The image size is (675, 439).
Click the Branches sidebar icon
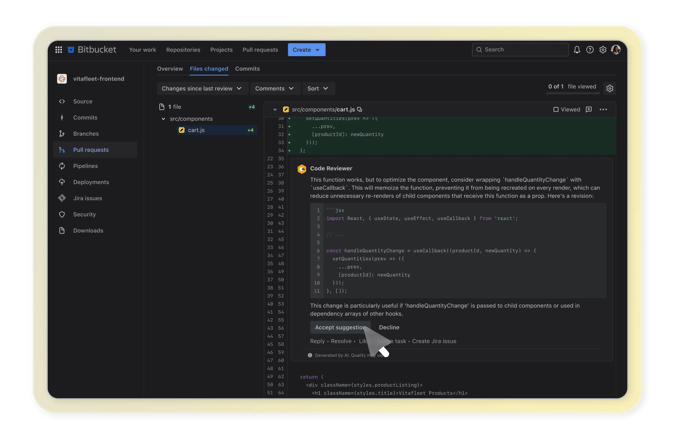[x=62, y=134]
